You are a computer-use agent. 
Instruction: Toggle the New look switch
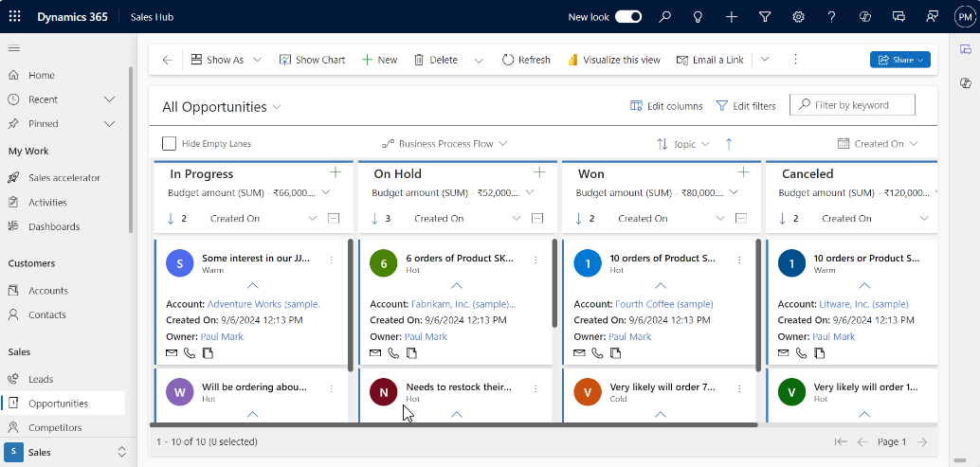click(628, 17)
